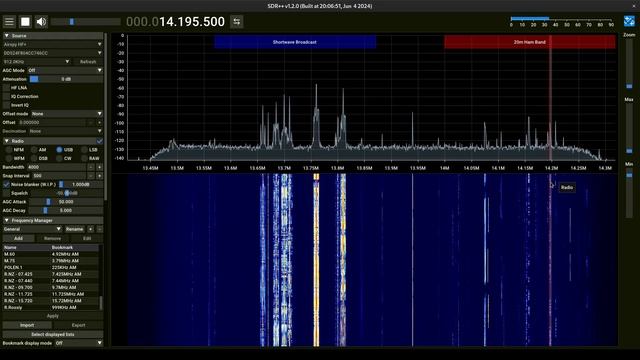Click the Bandwidth value field
640x360 pixels.
pos(56,167)
